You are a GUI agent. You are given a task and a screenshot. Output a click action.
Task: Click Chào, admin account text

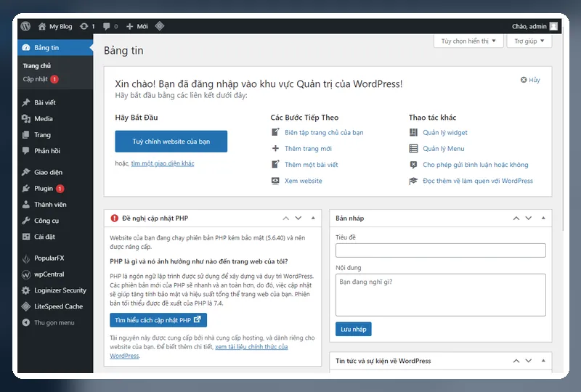pos(529,26)
